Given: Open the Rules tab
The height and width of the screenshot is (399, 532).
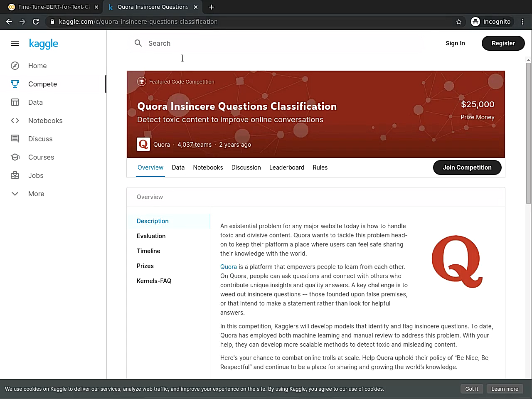Looking at the screenshot, I should click(320, 167).
